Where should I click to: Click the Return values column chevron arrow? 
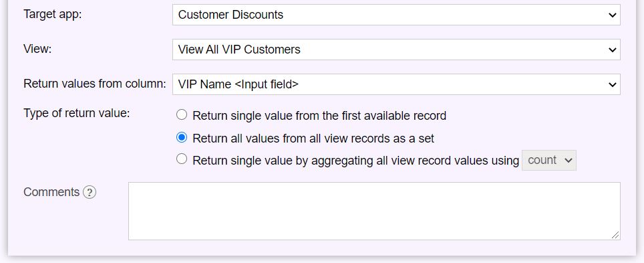coord(613,85)
